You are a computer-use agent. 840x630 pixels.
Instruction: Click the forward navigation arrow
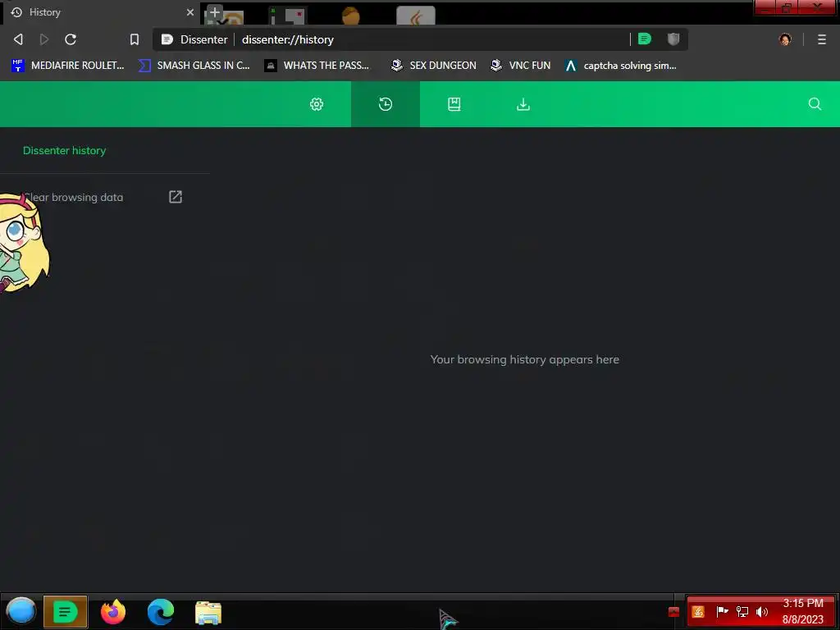tap(44, 39)
